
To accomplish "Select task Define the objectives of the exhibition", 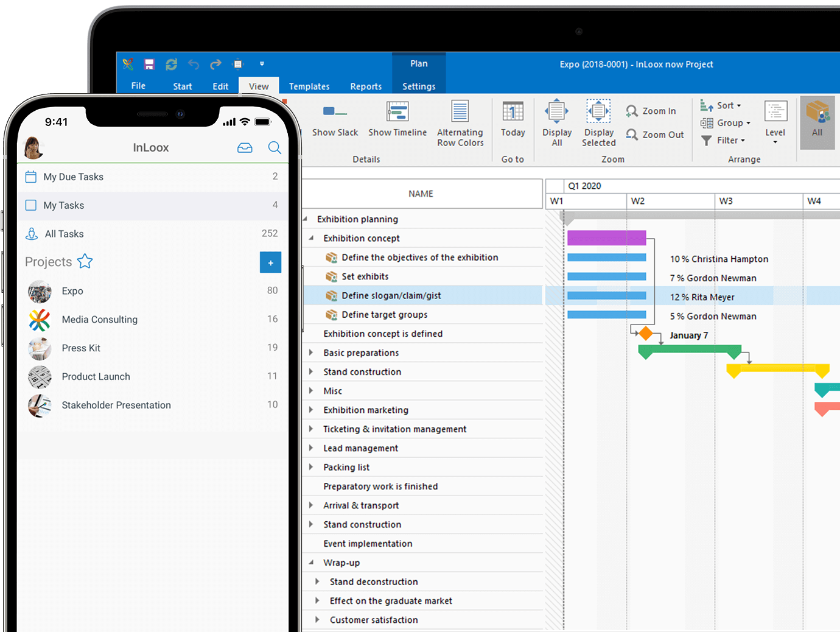I will [x=420, y=258].
